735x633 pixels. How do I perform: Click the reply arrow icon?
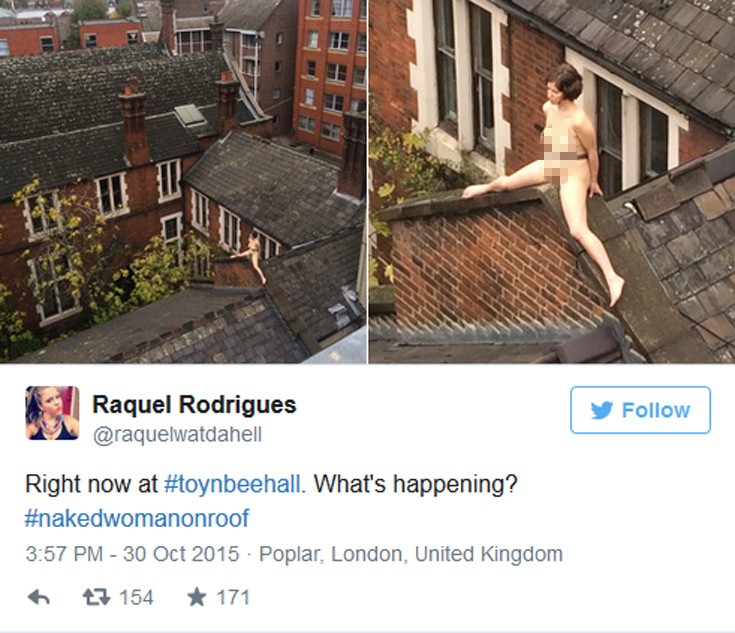coord(39,597)
